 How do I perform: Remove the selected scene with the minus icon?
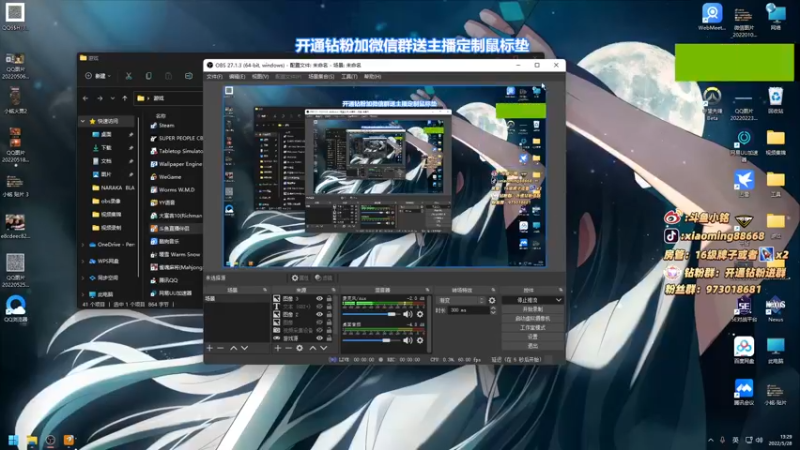pos(220,348)
